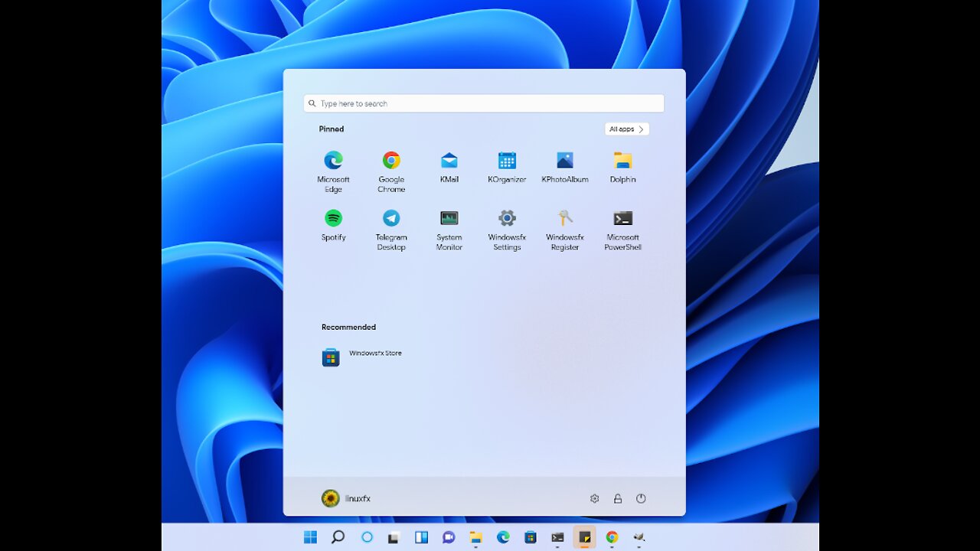Click the settings gear in Start footer

pos(594,498)
